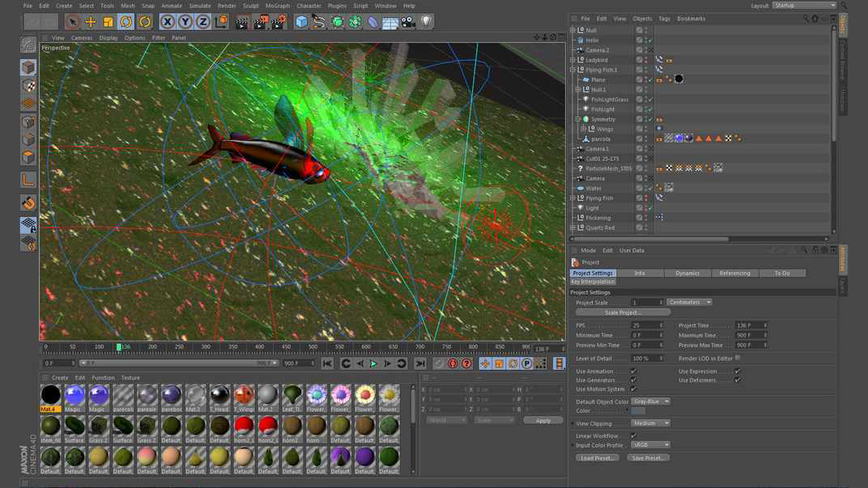Screen dimensions: 868x488
Task: Open the Light object icon
Action: 427,22
